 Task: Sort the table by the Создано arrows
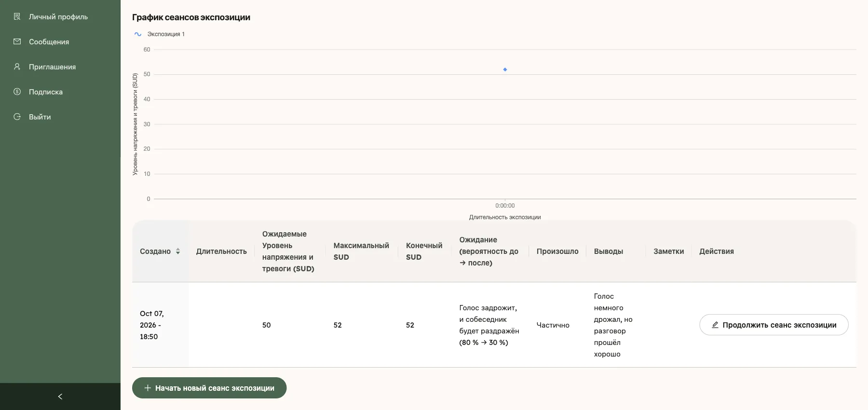(x=178, y=251)
